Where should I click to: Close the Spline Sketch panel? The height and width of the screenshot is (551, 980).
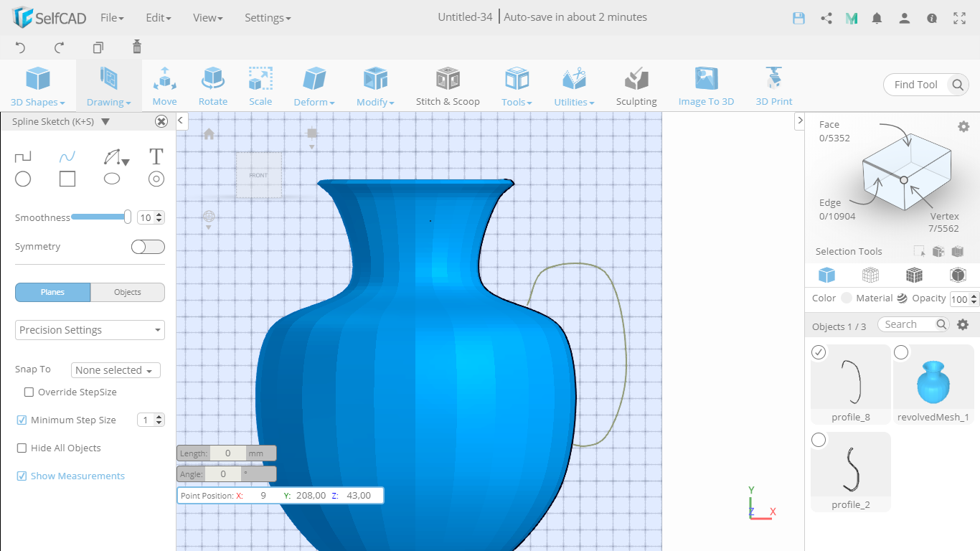click(161, 122)
